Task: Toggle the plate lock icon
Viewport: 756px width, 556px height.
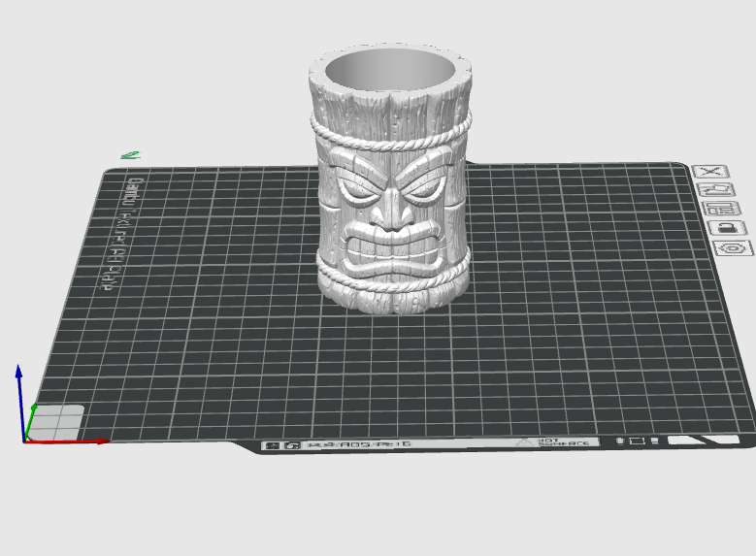Action: 727,228
